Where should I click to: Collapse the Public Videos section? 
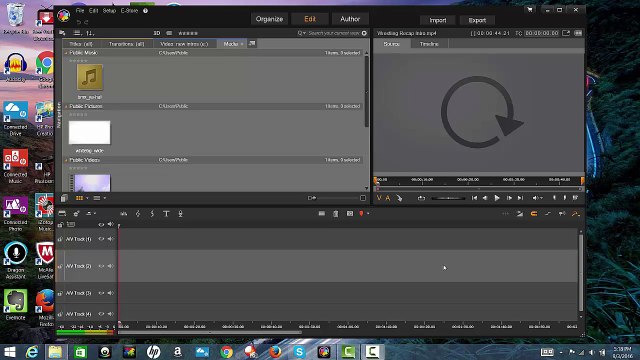click(x=66, y=160)
